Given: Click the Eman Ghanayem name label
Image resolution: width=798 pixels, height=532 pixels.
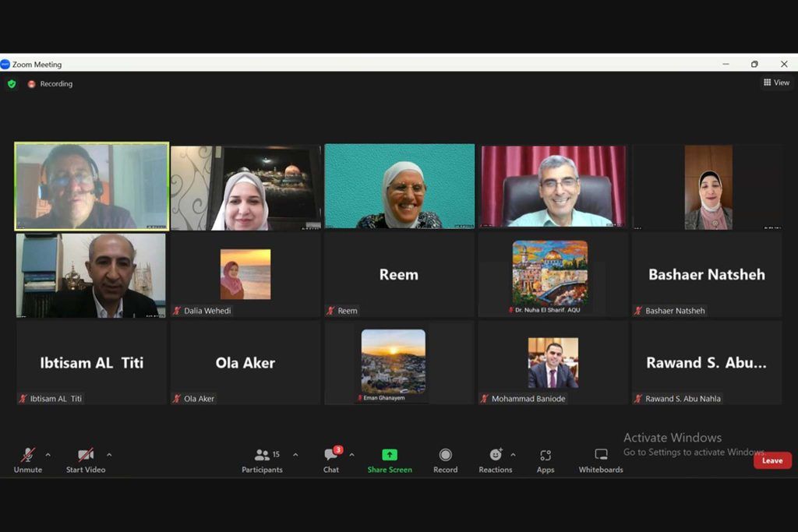Looking at the screenshot, I should point(384,398).
